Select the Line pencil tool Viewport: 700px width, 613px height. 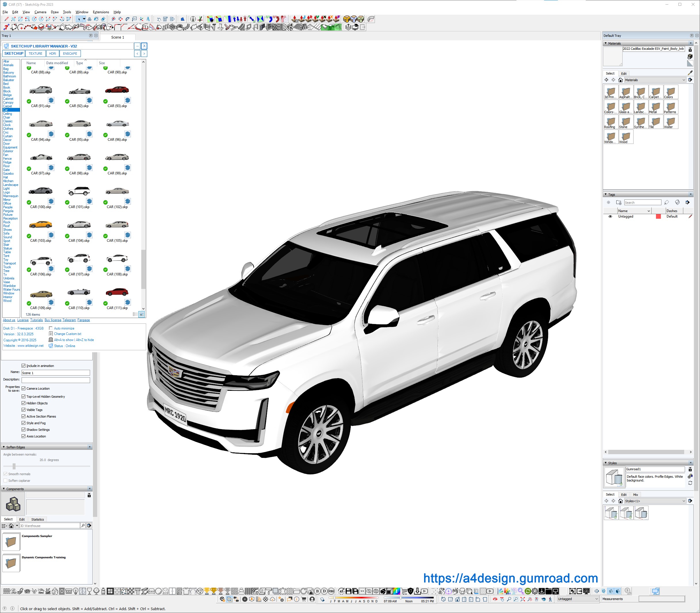click(x=7, y=19)
